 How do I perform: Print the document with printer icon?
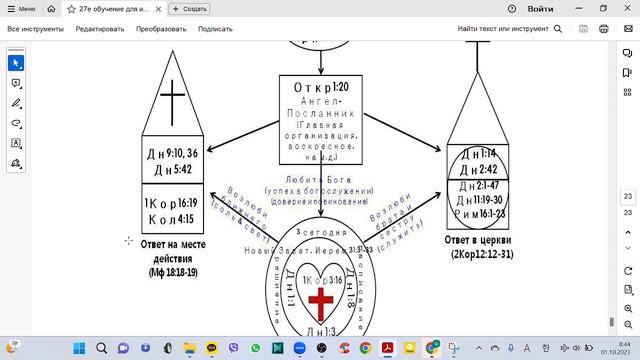pos(604,29)
